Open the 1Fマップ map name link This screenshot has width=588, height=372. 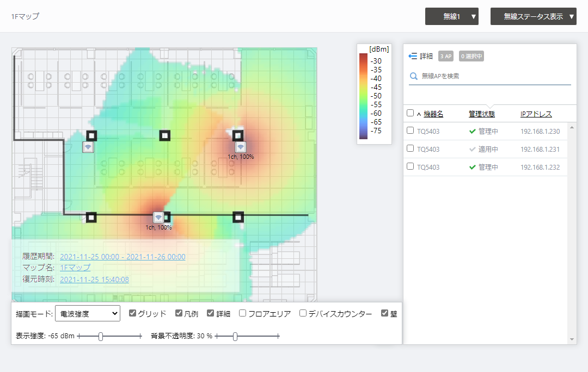[75, 268]
